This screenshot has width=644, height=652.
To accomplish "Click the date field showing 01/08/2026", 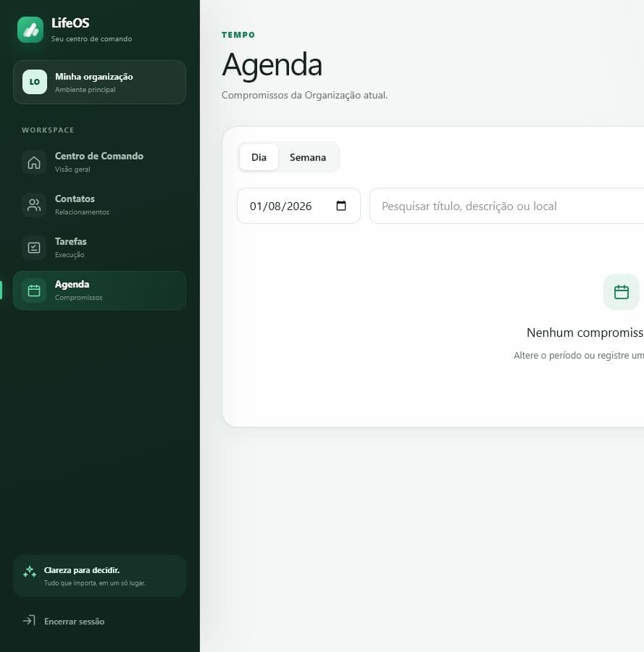I will [x=298, y=206].
